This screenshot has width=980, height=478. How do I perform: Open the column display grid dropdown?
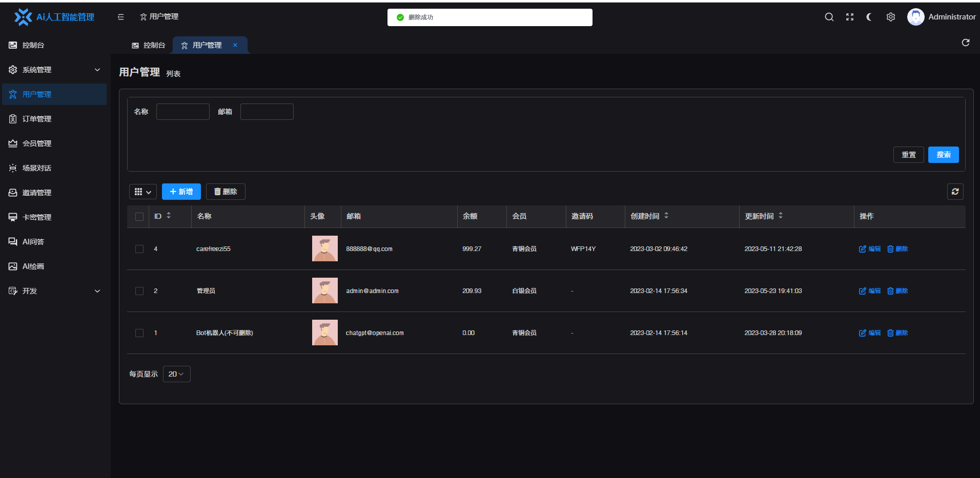(x=142, y=192)
